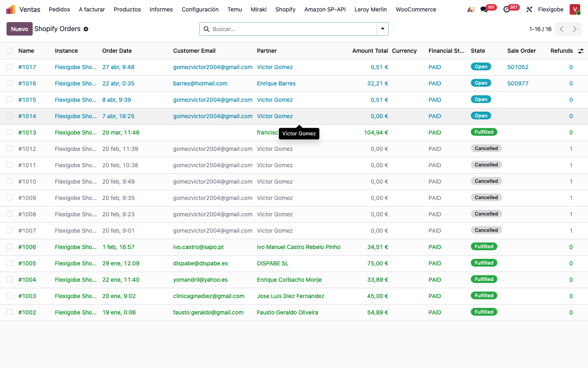Click partner Enrique Barres
The width and height of the screenshot is (588, 368).
coord(276,83)
